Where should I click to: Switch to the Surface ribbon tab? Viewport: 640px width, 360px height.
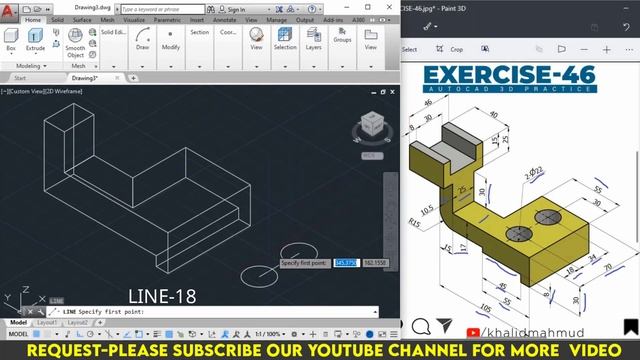coord(82,20)
